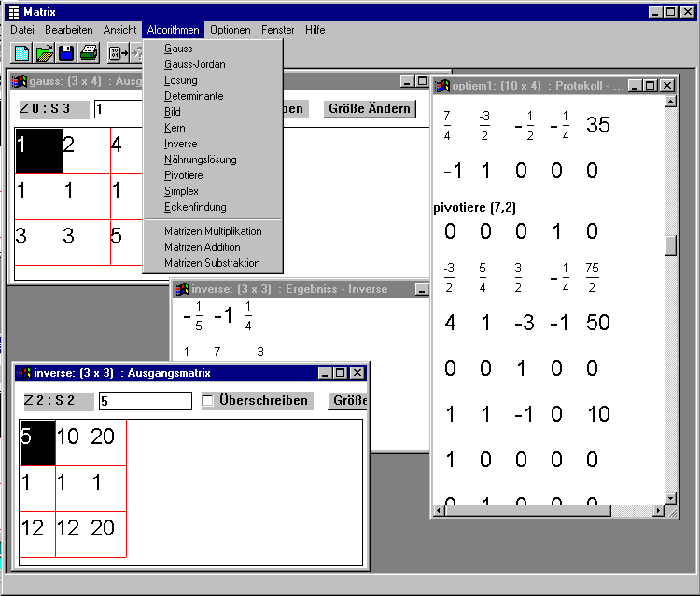Pick Simplex from the algorithm list

click(181, 191)
